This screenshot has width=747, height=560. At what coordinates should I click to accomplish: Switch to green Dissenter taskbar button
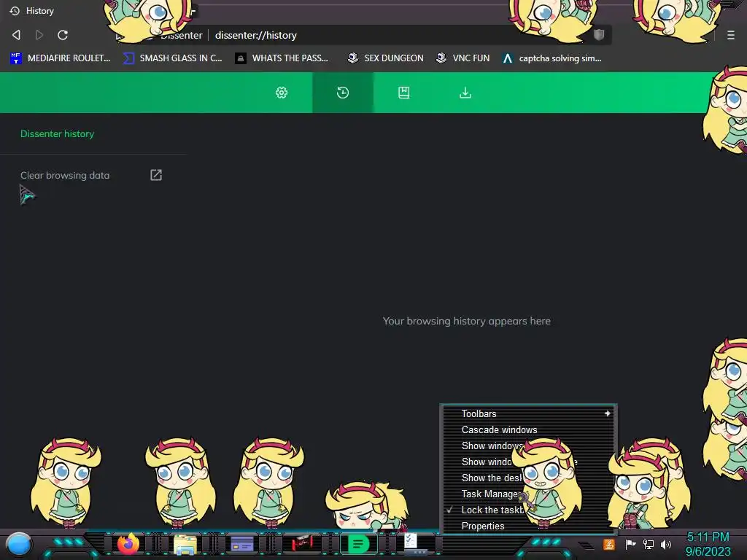(x=358, y=543)
